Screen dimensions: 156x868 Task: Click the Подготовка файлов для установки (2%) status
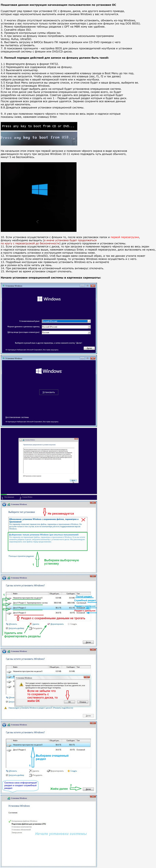click(x=29, y=824)
